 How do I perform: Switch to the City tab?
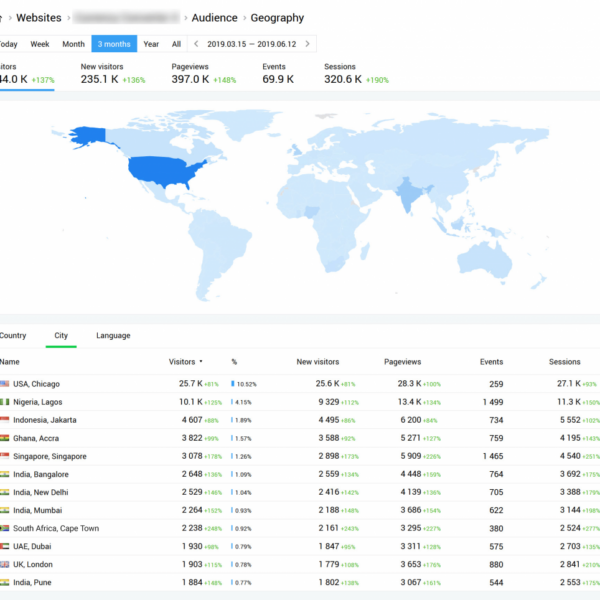click(x=61, y=336)
